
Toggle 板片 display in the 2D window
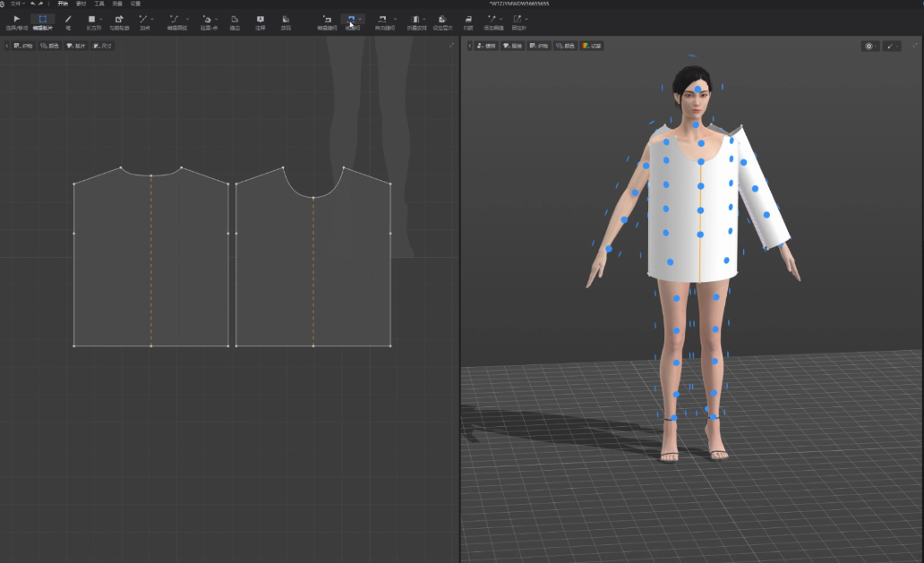(76, 46)
